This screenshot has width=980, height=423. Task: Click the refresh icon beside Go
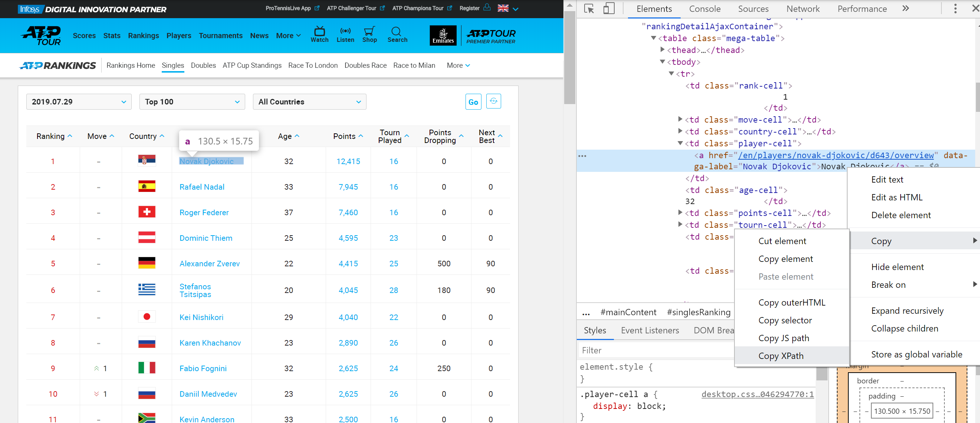[493, 101]
